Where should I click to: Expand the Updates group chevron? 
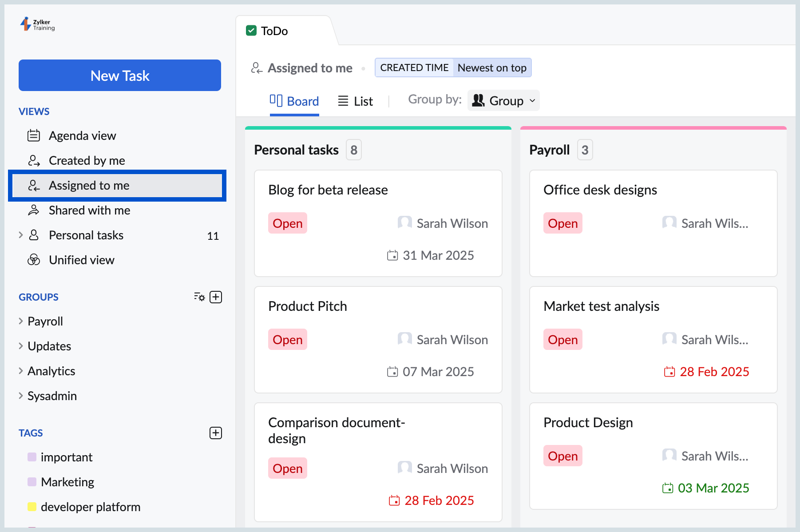[20, 346]
